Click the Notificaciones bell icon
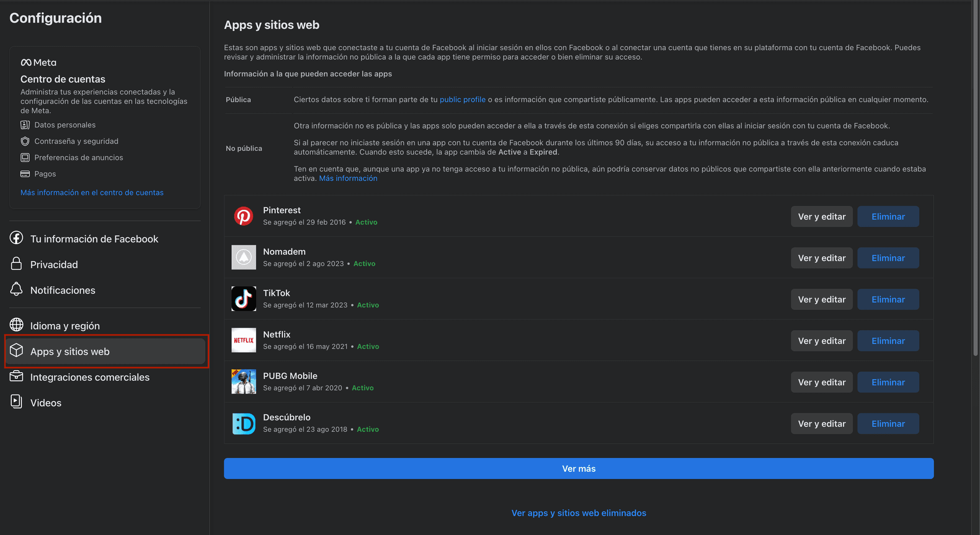Screen dimensions: 980x535 [16, 289]
